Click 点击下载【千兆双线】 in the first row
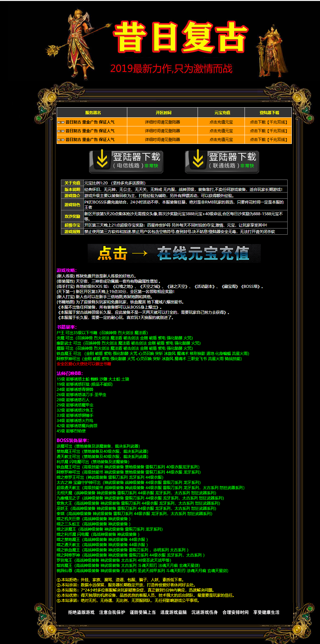Viewport: 320px width, 644px height. click(268, 122)
